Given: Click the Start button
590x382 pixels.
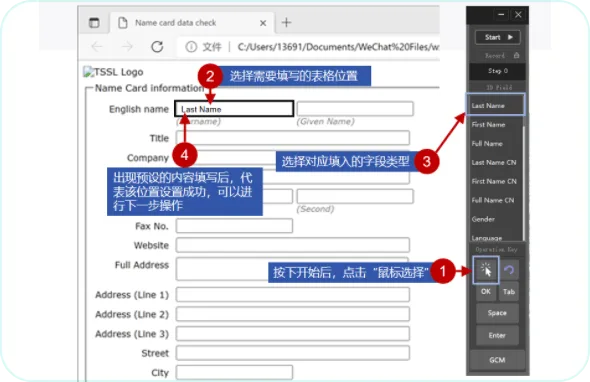Looking at the screenshot, I should point(497,37).
